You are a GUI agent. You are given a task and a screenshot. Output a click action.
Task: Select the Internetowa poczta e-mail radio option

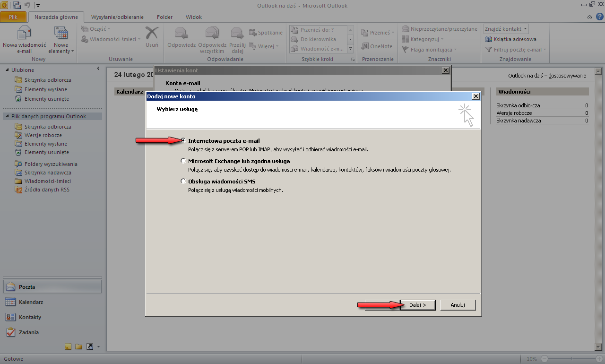183,140
